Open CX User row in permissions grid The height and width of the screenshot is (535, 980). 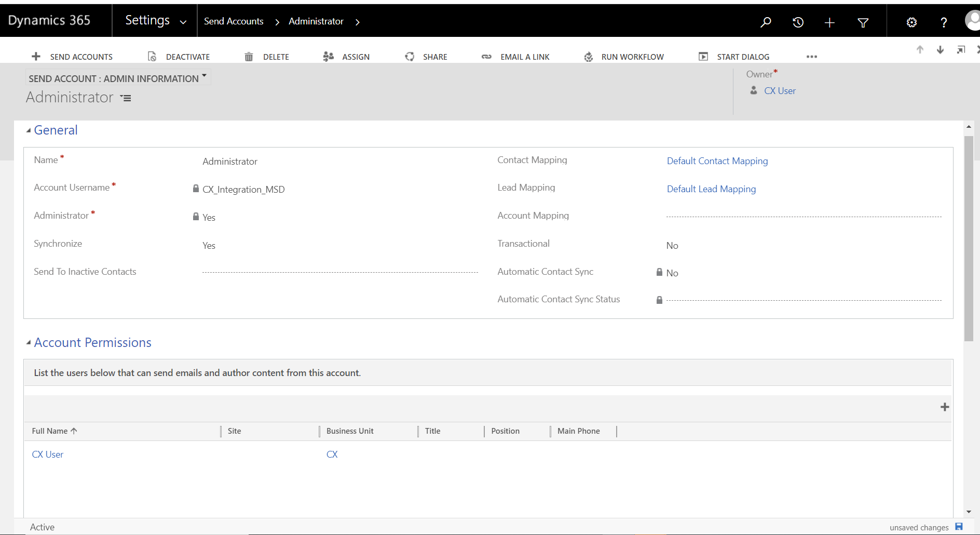click(48, 454)
